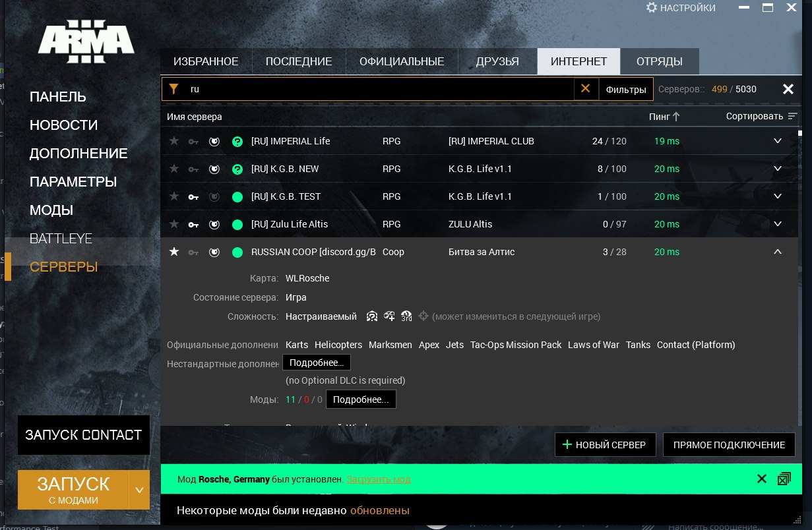Open dropdown arrow beside ЗАПУСК button
812x530 pixels.
pyautogui.click(x=139, y=490)
